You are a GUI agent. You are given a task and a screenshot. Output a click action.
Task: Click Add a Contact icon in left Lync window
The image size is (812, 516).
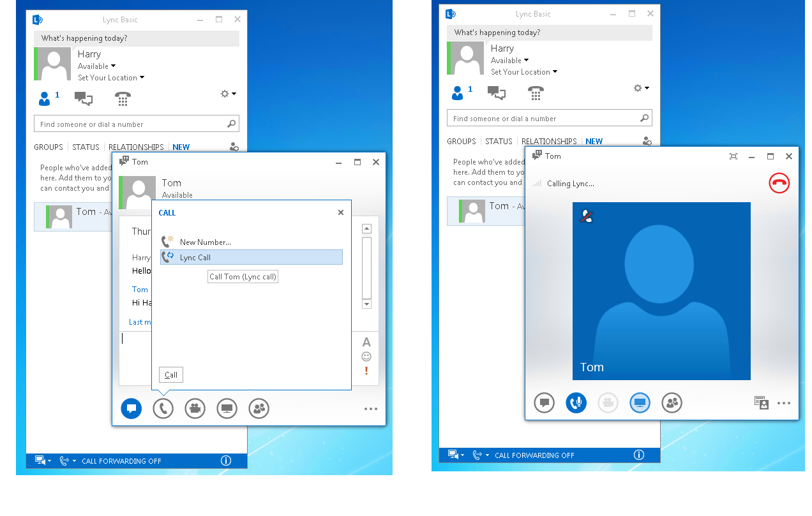point(234,147)
